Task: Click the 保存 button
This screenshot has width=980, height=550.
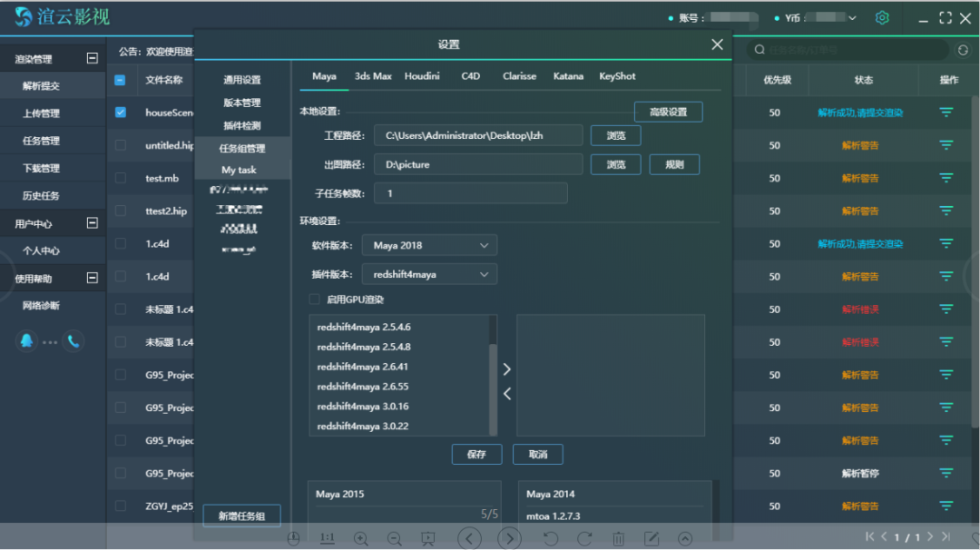Action: (x=476, y=455)
